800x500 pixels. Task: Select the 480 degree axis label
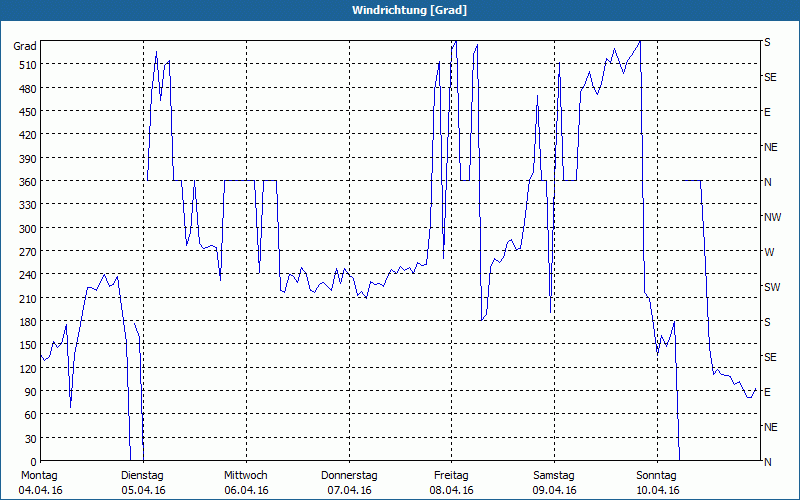pyautogui.click(x=28, y=89)
